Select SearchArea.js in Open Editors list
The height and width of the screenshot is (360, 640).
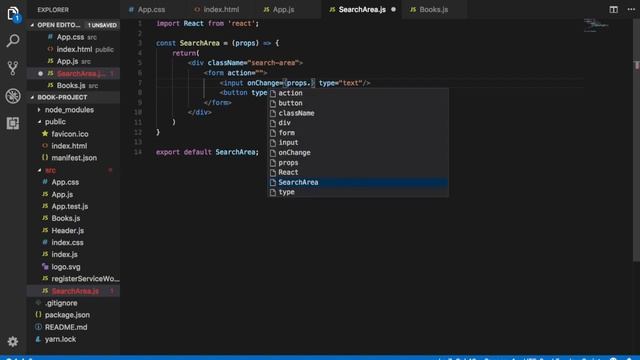[x=73, y=73]
